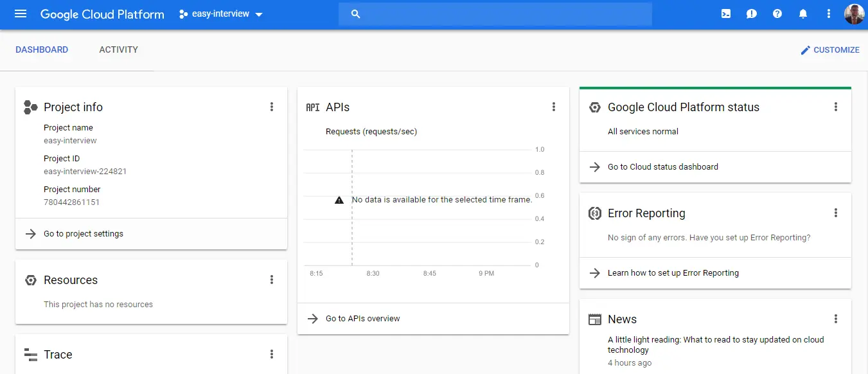Activate Cloud Shell from the top bar
Viewport: 868px width, 374px height.
726,13
